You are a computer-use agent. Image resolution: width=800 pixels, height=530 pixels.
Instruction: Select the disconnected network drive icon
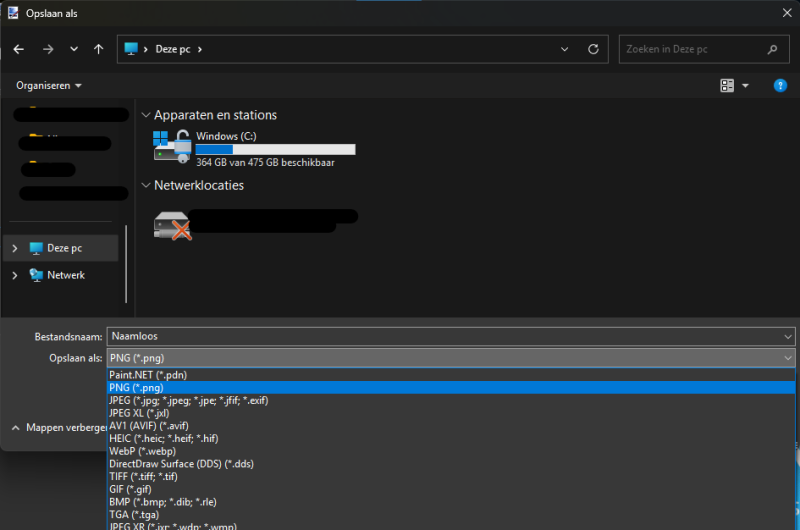coord(172,225)
